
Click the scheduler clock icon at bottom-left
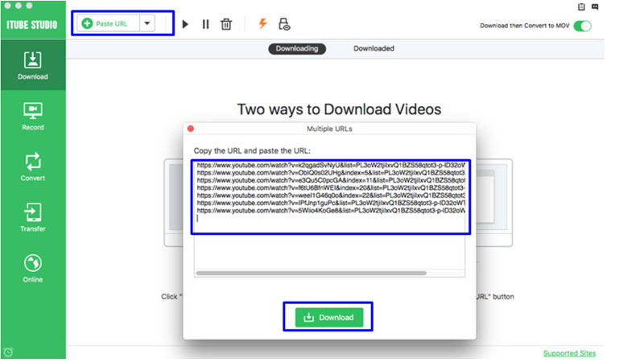coord(8,352)
